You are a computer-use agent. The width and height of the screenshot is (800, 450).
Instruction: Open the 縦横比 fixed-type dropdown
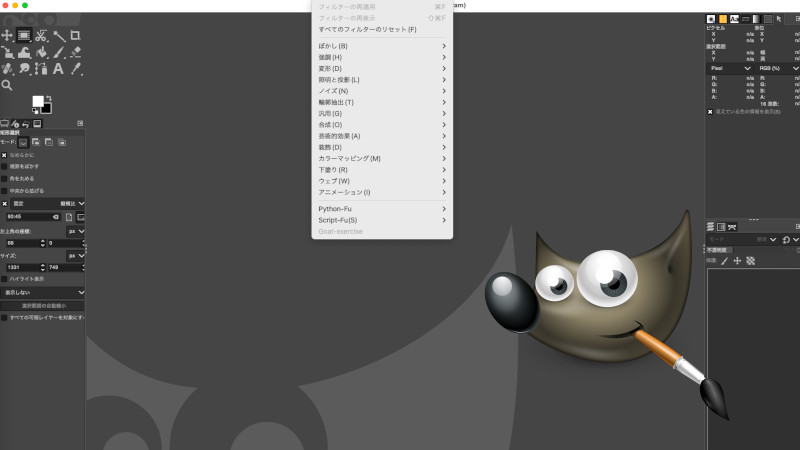click(x=47, y=204)
